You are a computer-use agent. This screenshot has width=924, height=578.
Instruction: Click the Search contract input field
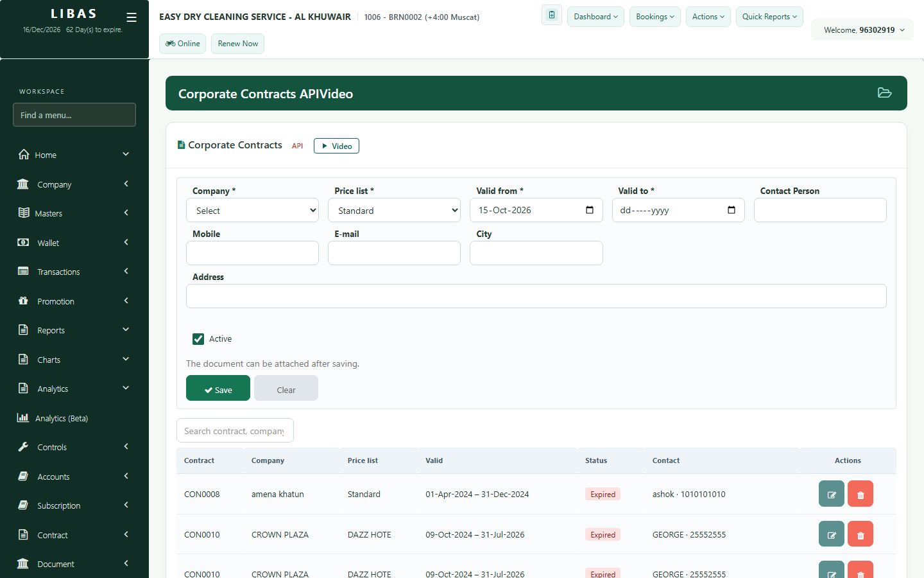tap(235, 430)
